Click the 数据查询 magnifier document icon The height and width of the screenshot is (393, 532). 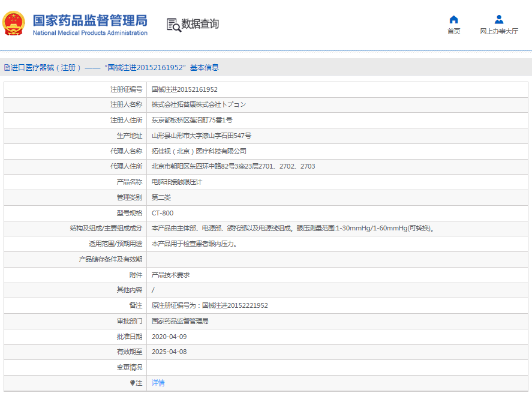click(173, 25)
